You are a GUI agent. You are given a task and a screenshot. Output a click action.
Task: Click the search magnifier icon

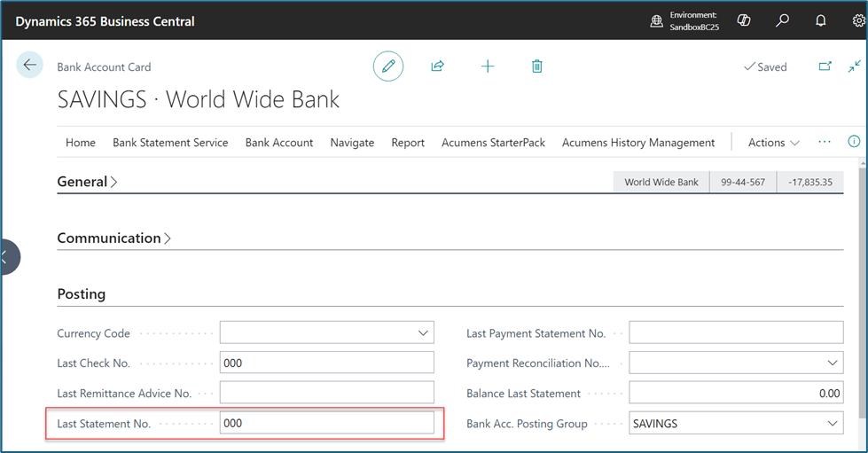point(782,20)
